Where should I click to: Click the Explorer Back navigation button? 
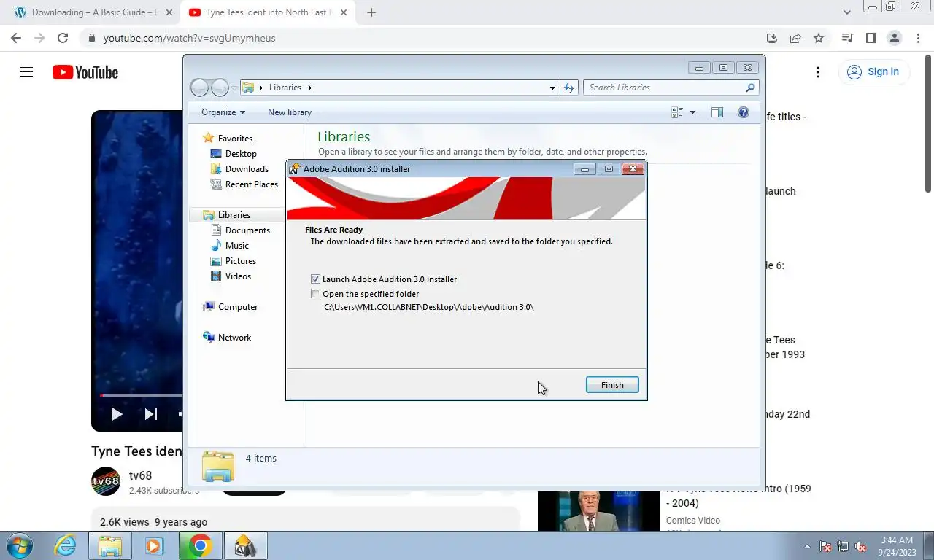(x=199, y=87)
